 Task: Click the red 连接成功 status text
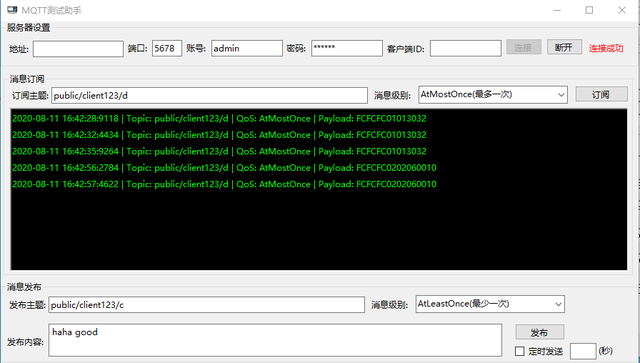pos(606,48)
